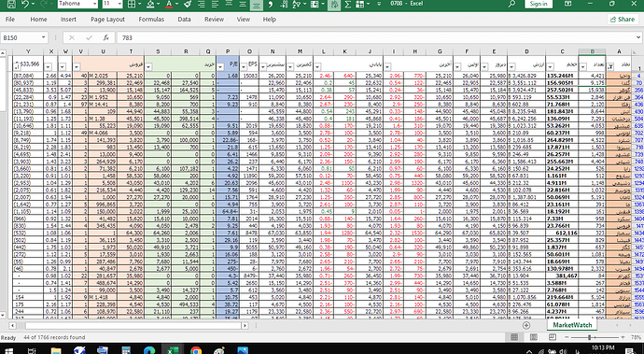Select the Format Painter brush
Screen dimensions: 644x354
188,4
